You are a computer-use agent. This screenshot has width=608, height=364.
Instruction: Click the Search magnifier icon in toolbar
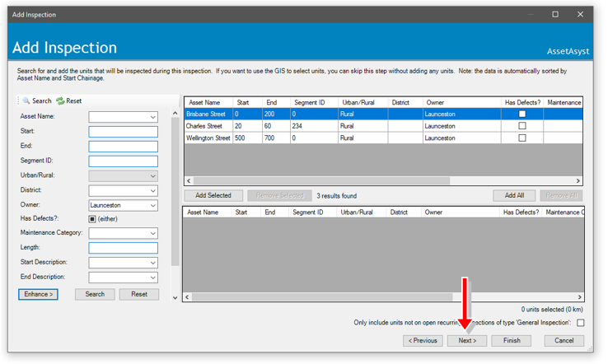click(x=26, y=101)
